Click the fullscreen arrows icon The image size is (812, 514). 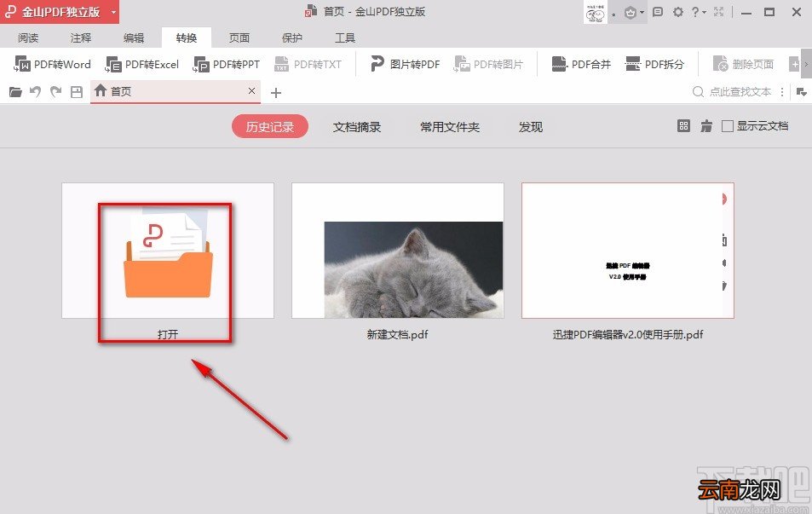(x=719, y=11)
